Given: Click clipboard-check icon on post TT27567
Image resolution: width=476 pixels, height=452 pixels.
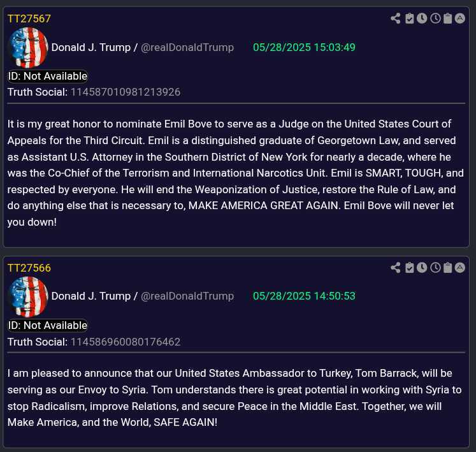Looking at the screenshot, I should [x=410, y=18].
